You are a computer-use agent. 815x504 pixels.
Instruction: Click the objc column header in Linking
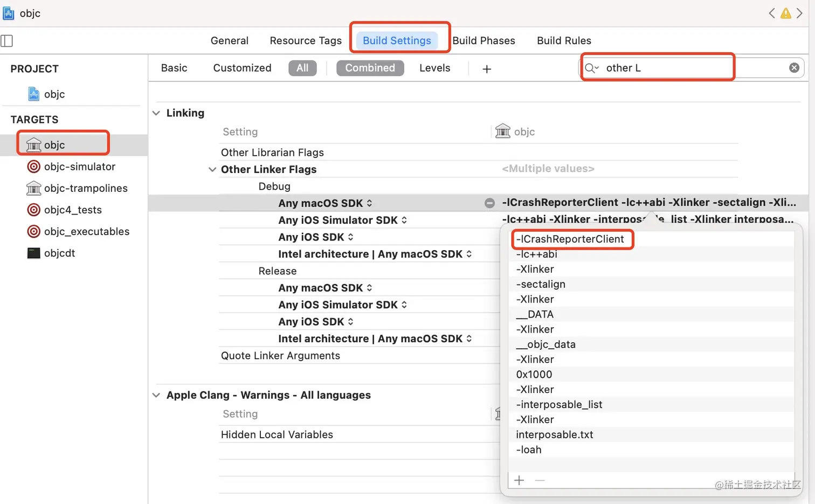point(515,132)
